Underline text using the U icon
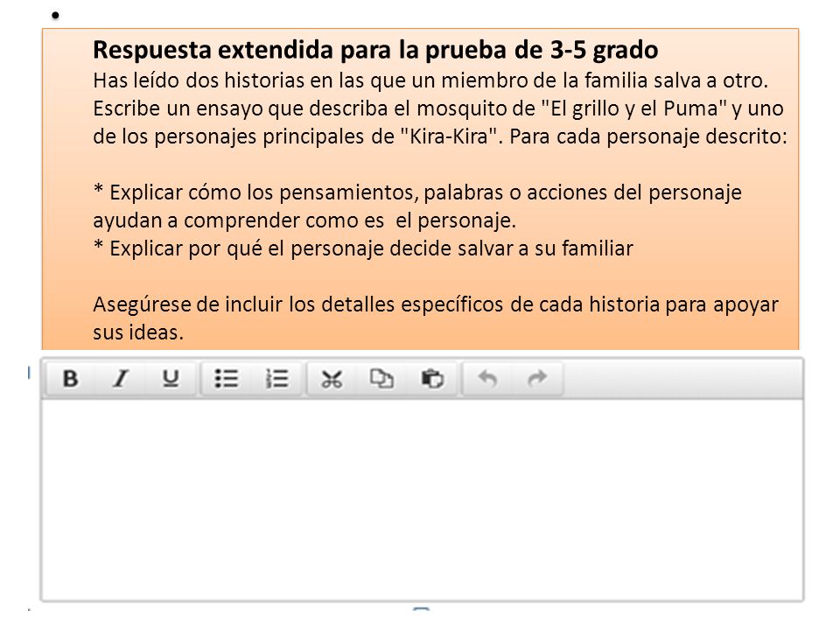The width and height of the screenshot is (840, 630). [x=171, y=379]
